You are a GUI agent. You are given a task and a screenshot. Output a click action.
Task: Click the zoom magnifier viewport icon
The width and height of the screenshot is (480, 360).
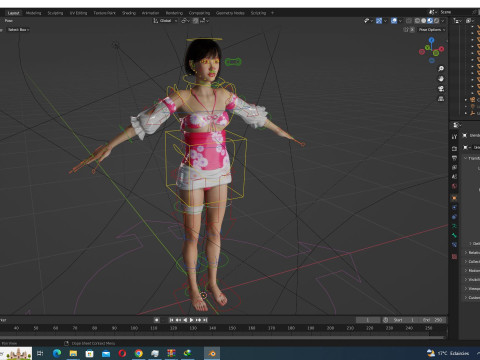click(x=441, y=69)
